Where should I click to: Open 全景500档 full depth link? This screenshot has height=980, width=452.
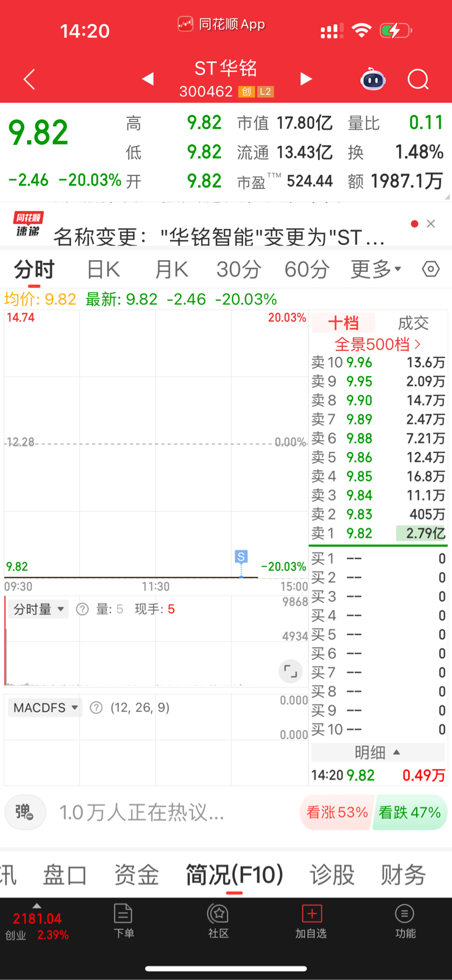378,344
